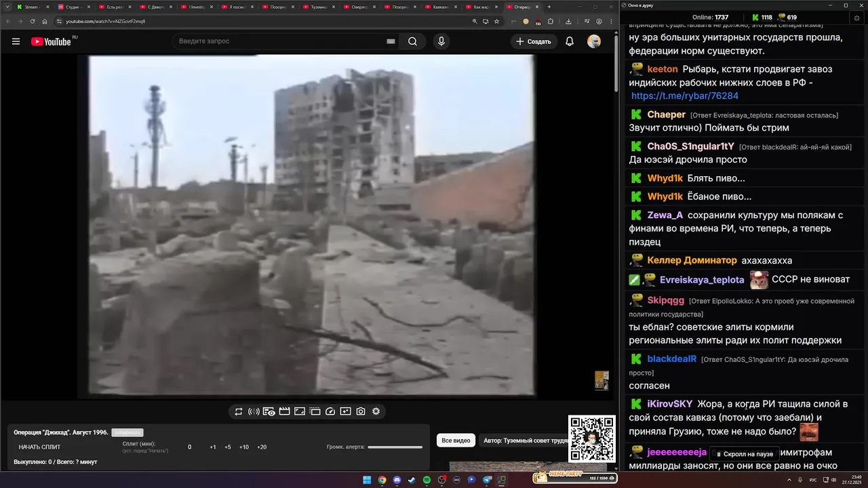Click the browser home icon

point(45,21)
